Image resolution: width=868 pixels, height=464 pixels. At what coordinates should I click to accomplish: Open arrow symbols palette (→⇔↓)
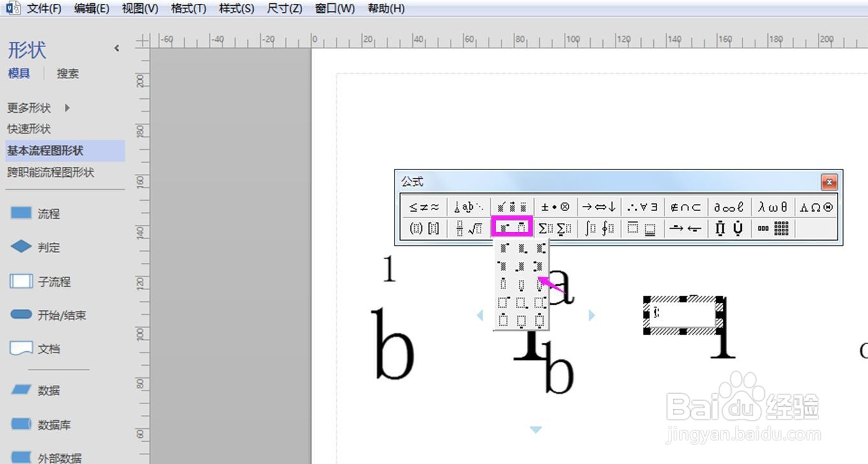(598, 207)
